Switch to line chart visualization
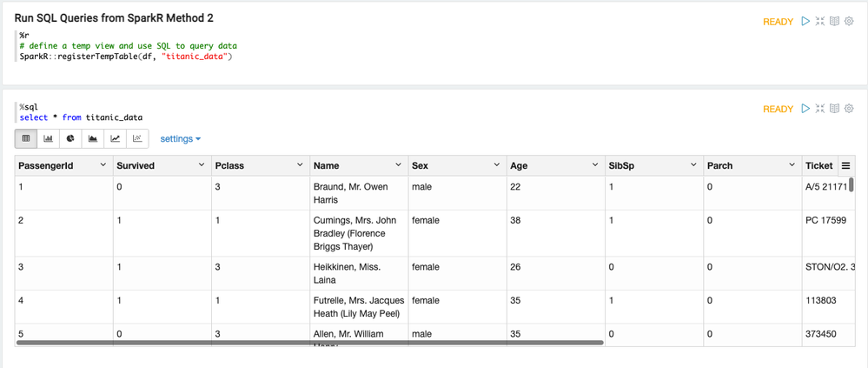 point(115,138)
